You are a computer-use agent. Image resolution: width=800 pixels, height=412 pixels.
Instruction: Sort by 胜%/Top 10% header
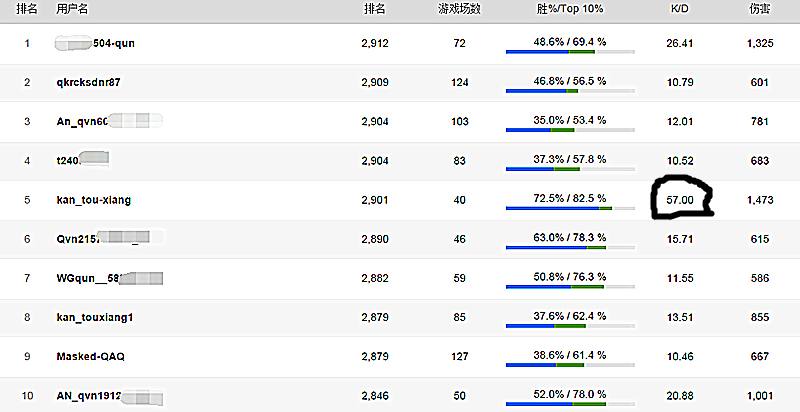click(x=570, y=9)
